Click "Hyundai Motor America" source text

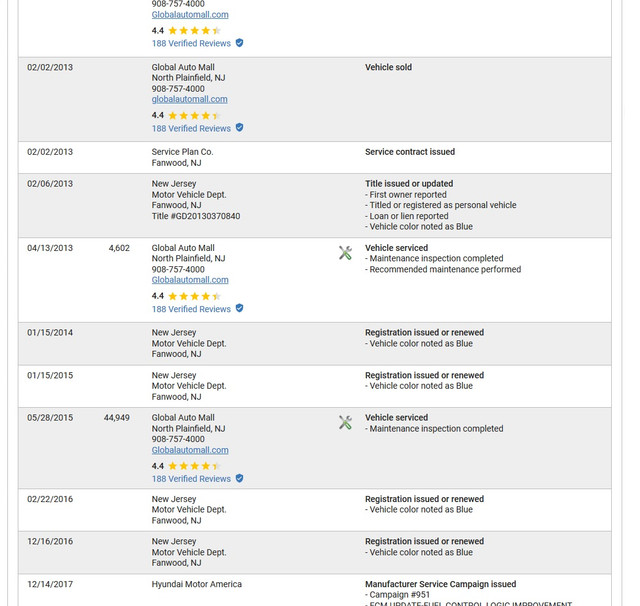(x=197, y=584)
